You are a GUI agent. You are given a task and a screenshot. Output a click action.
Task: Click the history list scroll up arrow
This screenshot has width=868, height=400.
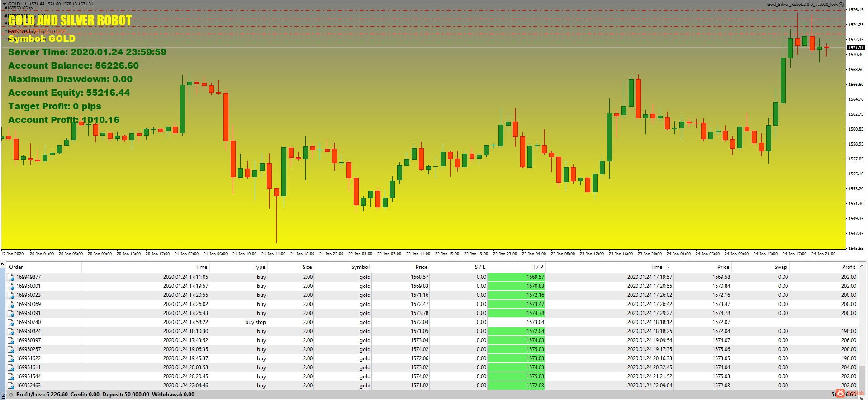(x=862, y=266)
